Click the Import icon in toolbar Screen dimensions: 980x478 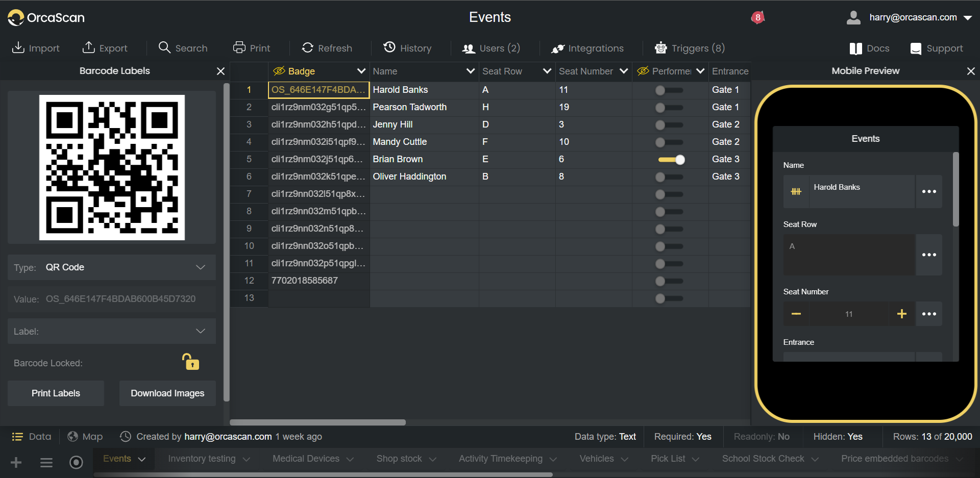click(x=18, y=47)
